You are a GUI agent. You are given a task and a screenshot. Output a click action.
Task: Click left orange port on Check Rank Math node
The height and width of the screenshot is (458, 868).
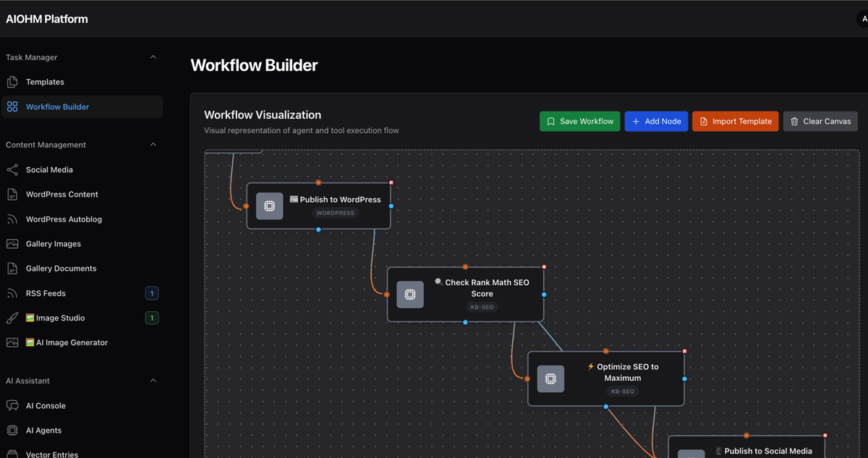click(387, 294)
